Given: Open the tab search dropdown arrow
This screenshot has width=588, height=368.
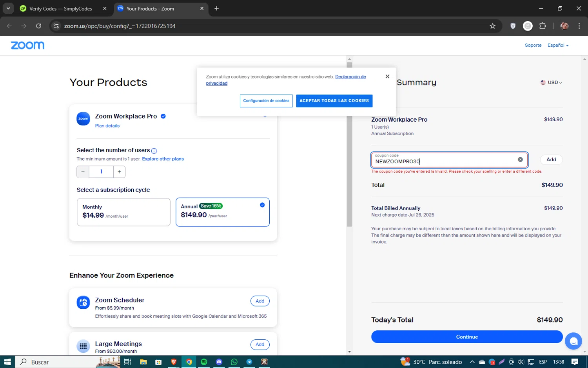Looking at the screenshot, I should 8,8.
